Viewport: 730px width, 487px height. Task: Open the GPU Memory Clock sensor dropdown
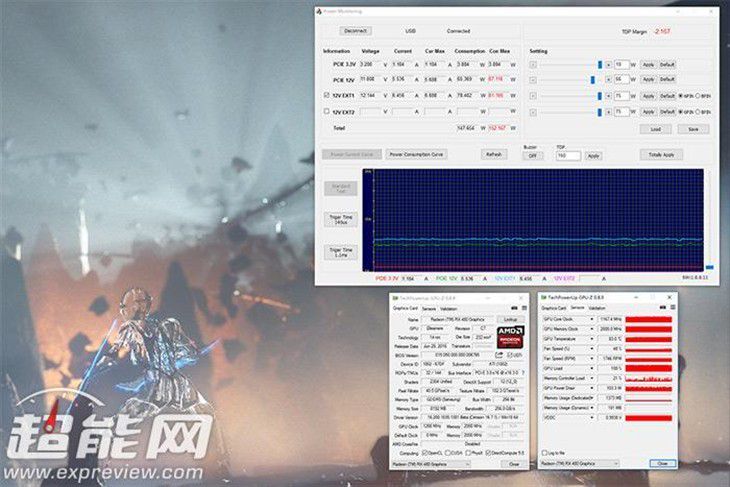pyautogui.click(x=592, y=329)
